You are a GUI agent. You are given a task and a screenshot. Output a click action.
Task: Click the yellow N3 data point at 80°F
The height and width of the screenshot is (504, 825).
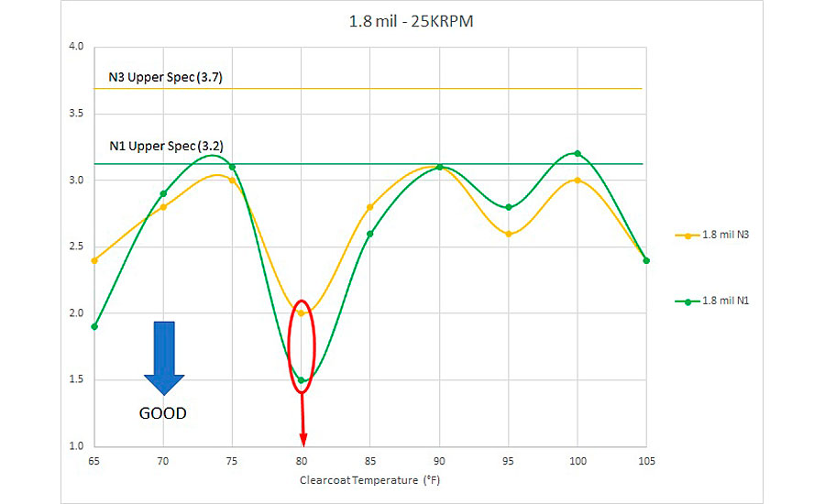tap(301, 313)
